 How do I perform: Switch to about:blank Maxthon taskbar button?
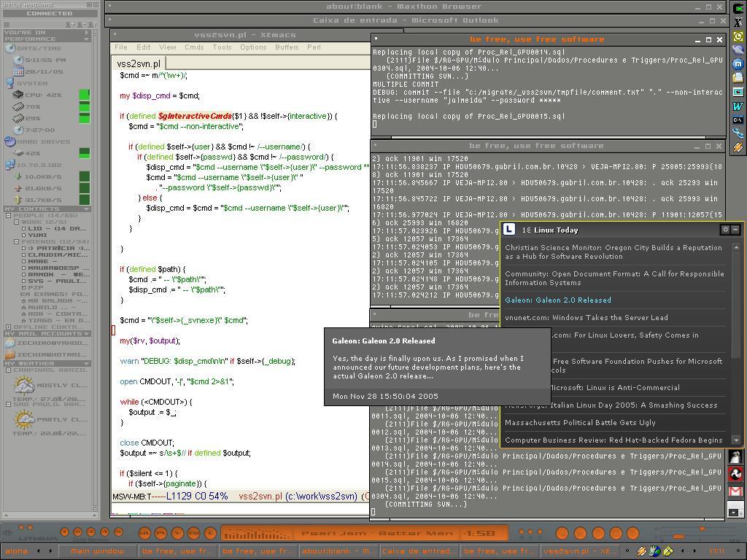(x=338, y=551)
